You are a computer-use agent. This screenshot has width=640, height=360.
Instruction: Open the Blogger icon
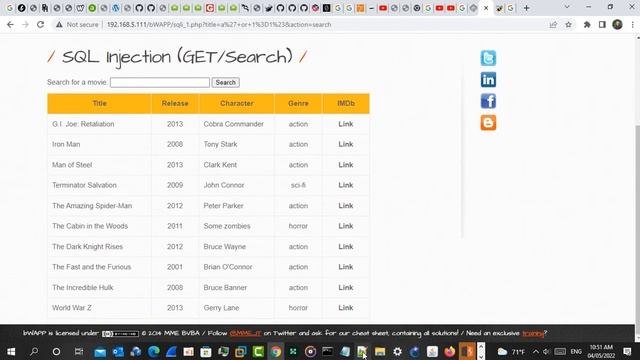coord(488,122)
